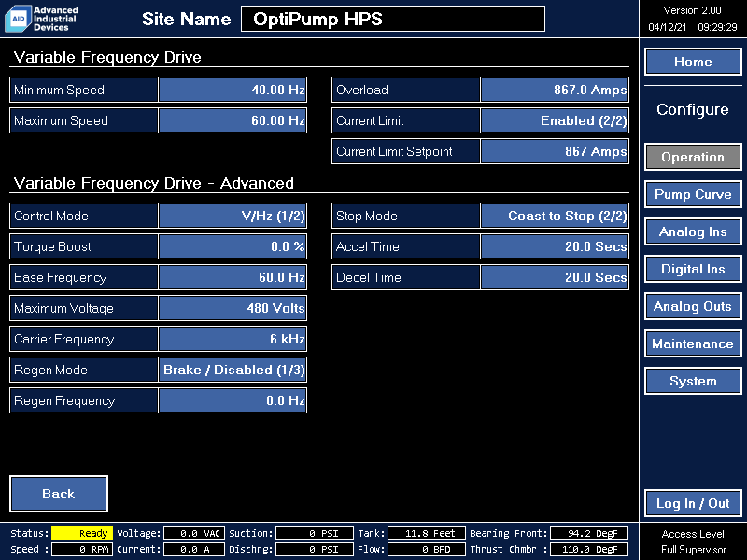Screen dimensions: 747x560
Task: Open the System page
Action: point(693,381)
